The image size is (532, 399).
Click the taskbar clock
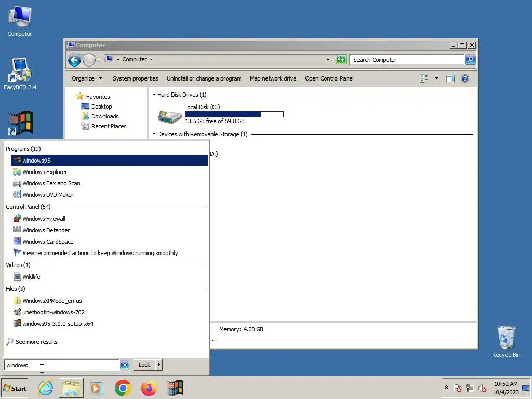click(x=506, y=388)
